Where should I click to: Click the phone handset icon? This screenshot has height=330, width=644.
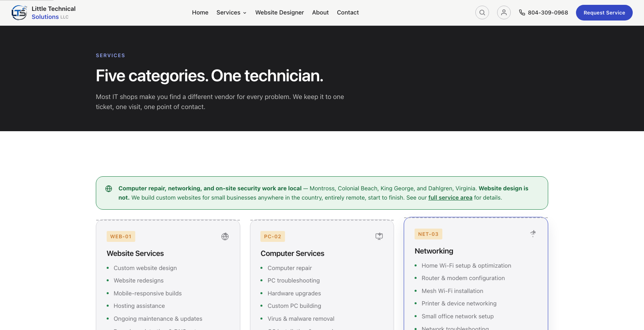pyautogui.click(x=522, y=12)
